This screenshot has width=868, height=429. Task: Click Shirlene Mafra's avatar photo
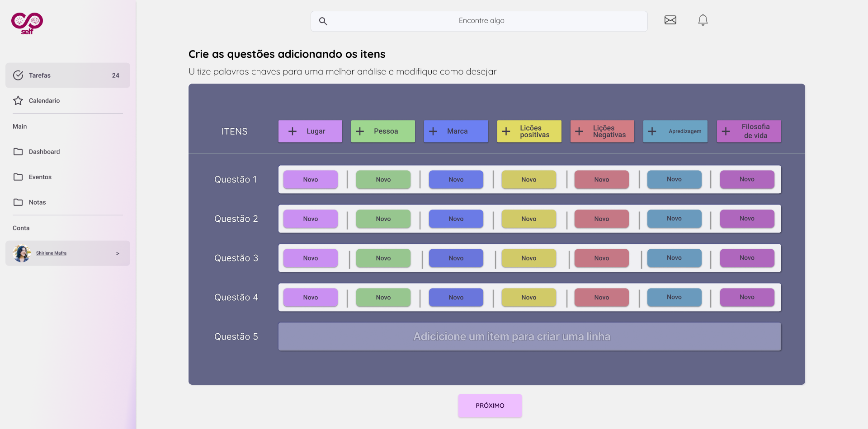pyautogui.click(x=22, y=253)
